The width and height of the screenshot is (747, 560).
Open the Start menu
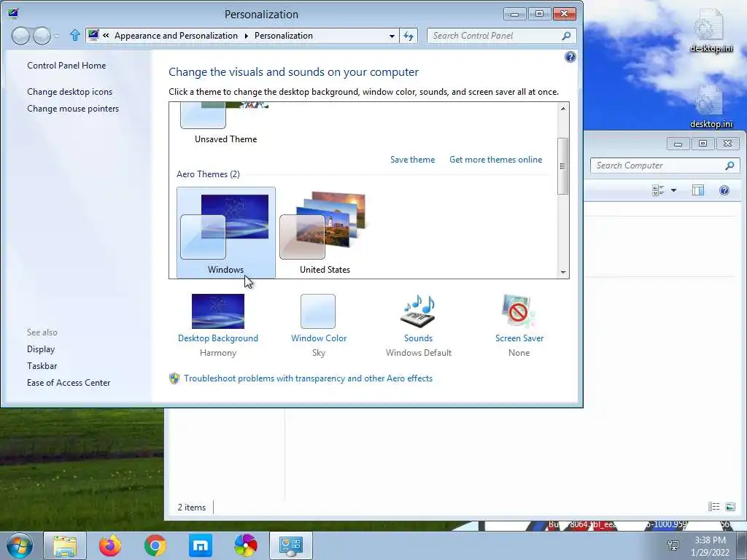(x=20, y=545)
